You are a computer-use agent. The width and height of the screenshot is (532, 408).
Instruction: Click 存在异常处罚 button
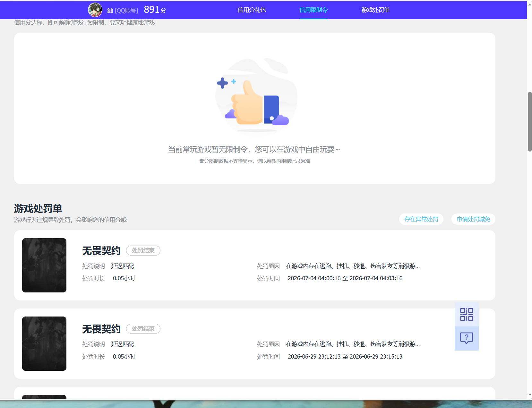[421, 219]
